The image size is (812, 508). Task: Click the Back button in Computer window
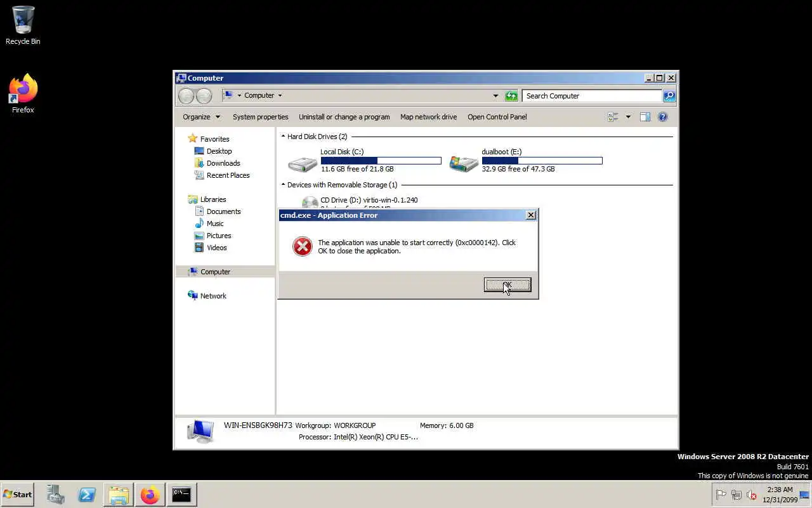click(x=186, y=96)
